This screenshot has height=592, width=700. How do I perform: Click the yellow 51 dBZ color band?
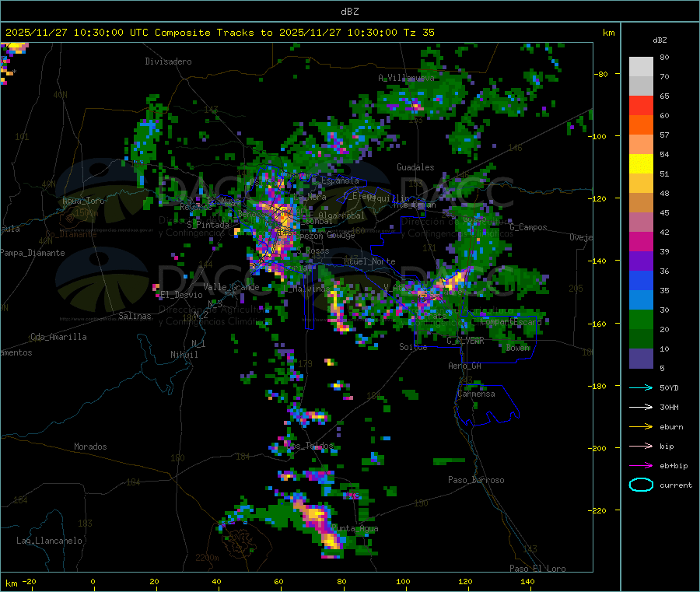(641, 164)
